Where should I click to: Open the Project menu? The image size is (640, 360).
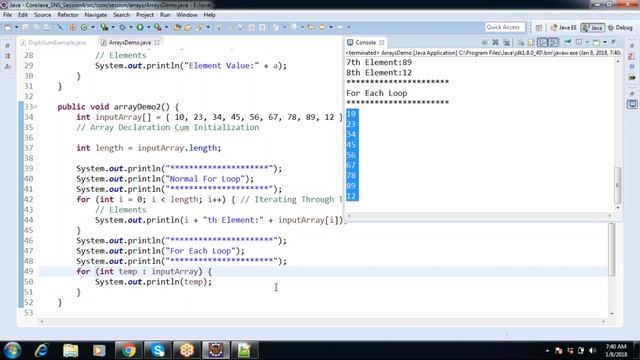[145, 15]
